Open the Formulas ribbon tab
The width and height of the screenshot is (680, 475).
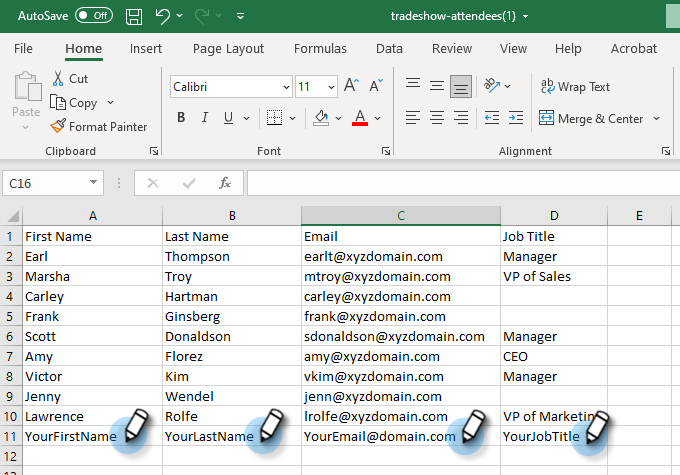pyautogui.click(x=320, y=48)
